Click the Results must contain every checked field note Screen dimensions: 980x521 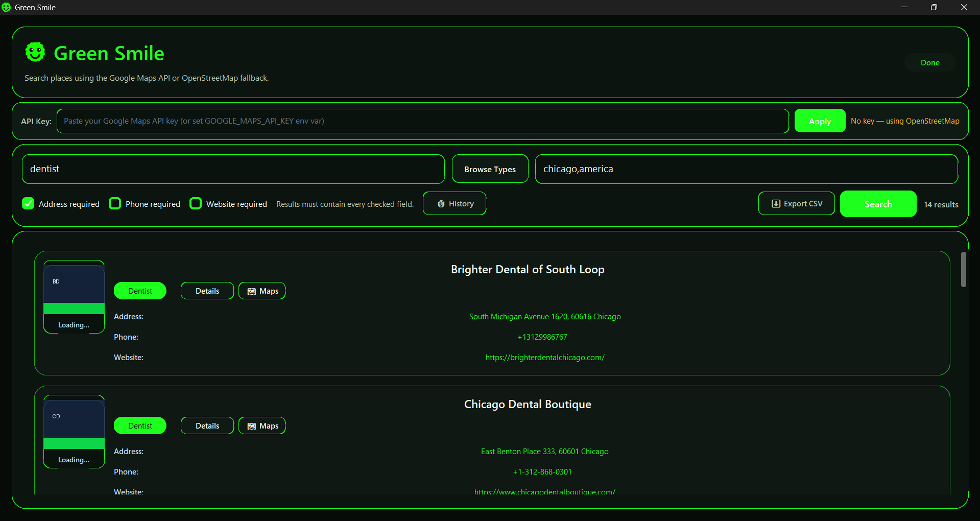click(x=345, y=204)
